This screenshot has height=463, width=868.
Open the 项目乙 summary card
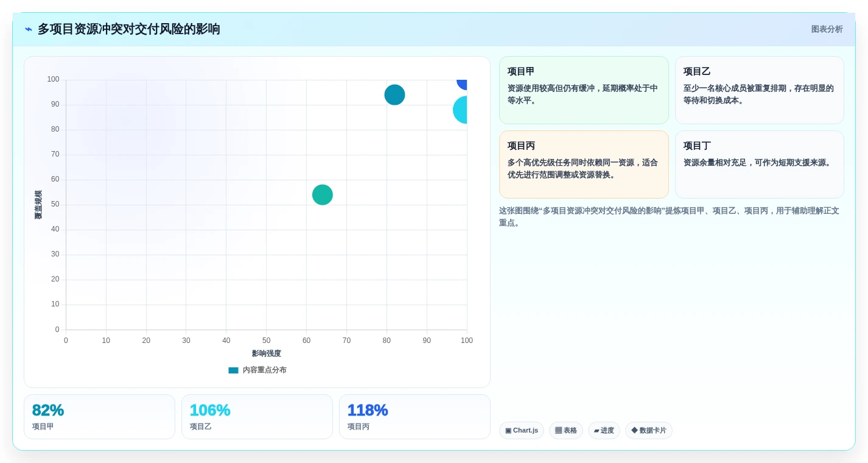759,90
